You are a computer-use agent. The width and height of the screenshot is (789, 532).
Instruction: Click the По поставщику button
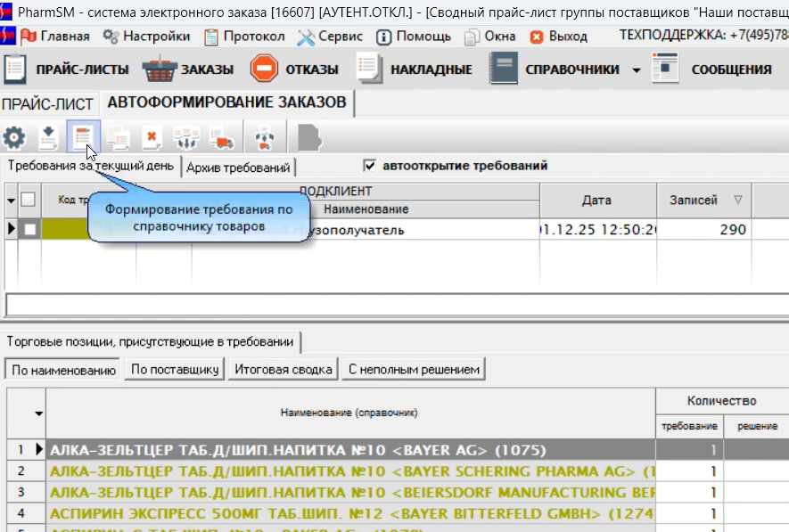[x=175, y=369]
